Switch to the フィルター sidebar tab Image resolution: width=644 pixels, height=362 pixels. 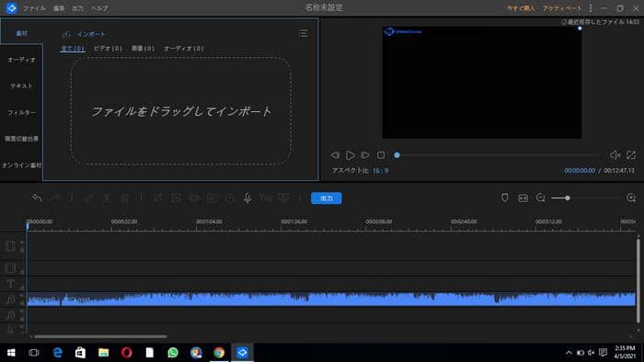click(21, 112)
